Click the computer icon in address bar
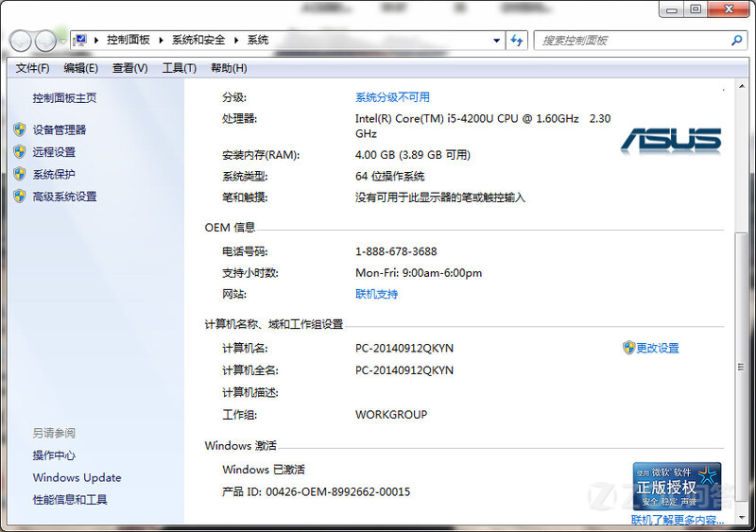The image size is (756, 532). [x=80, y=40]
